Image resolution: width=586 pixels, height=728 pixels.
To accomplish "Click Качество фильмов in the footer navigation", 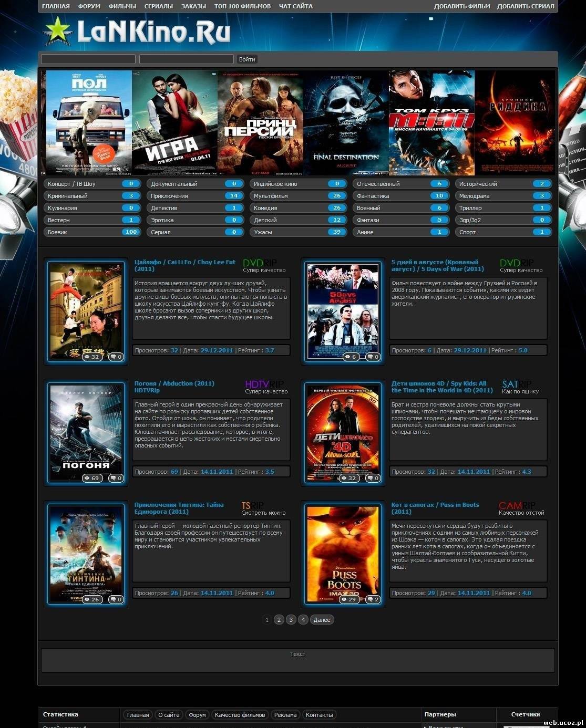I will coord(240,715).
